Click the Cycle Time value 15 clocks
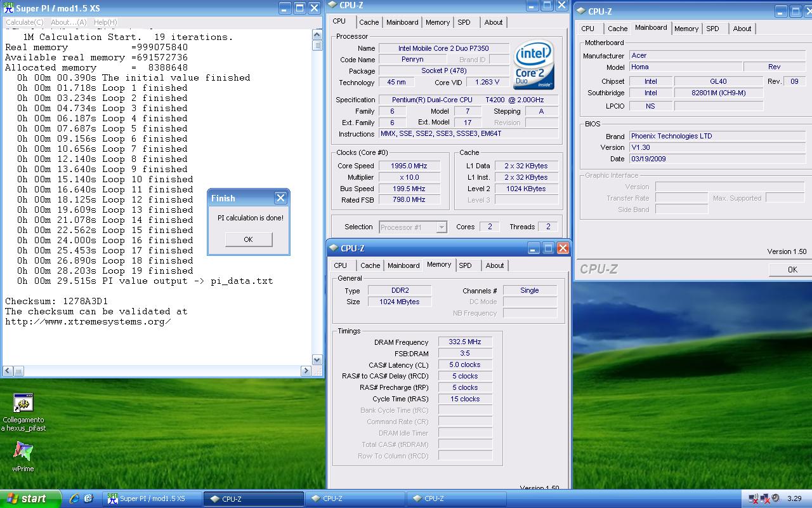Screen dimensions: 812x508 pos(465,399)
